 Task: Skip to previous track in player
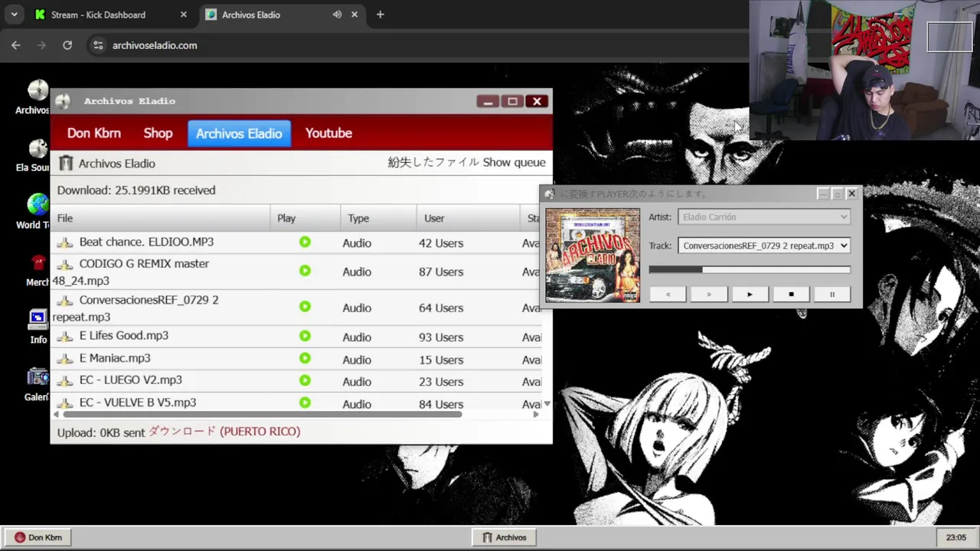(x=668, y=294)
